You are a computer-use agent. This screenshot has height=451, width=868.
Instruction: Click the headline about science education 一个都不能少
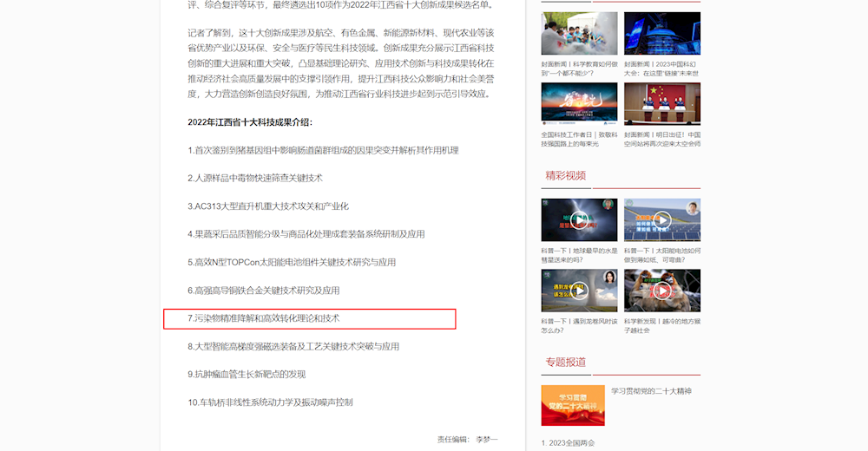tap(579, 69)
